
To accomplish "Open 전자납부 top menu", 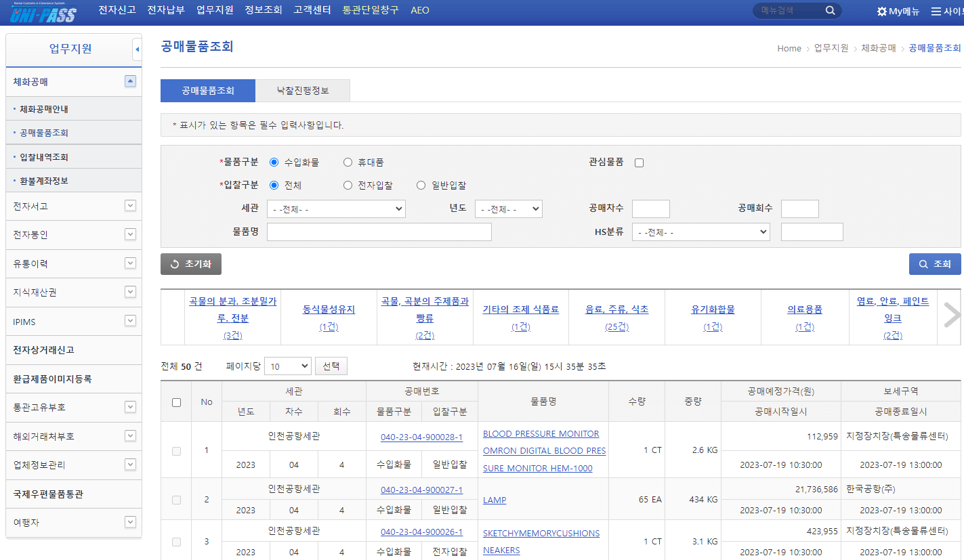I will pos(166,10).
